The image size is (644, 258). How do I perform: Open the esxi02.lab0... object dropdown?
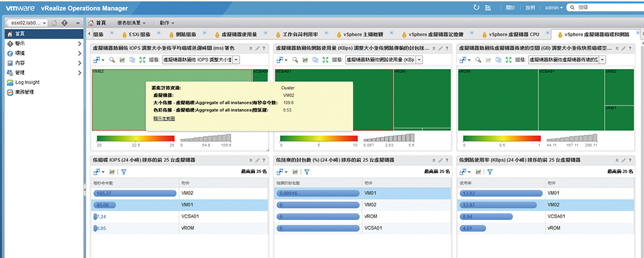(26, 23)
